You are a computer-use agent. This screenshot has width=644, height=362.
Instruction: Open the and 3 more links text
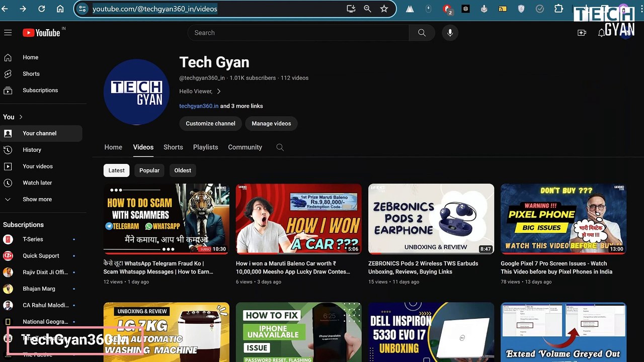[x=242, y=106]
